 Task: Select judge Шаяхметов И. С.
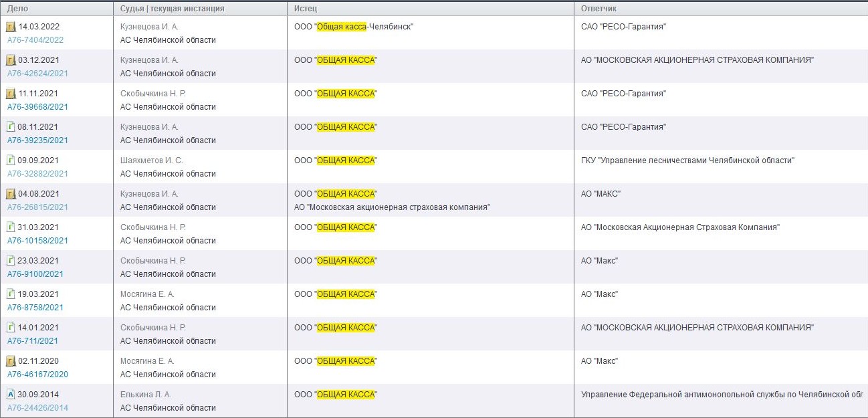(x=151, y=161)
